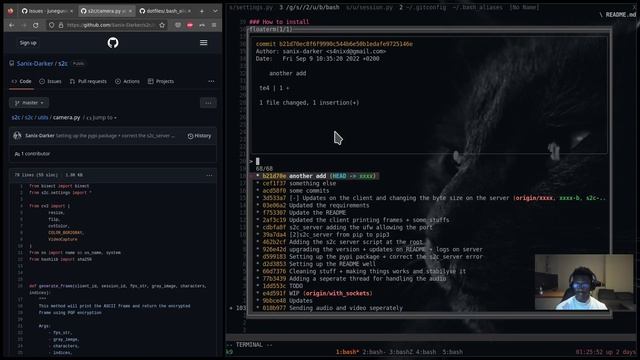Click the padlock site info icon
The height and width of the screenshot is (360, 640).
coord(61,25)
